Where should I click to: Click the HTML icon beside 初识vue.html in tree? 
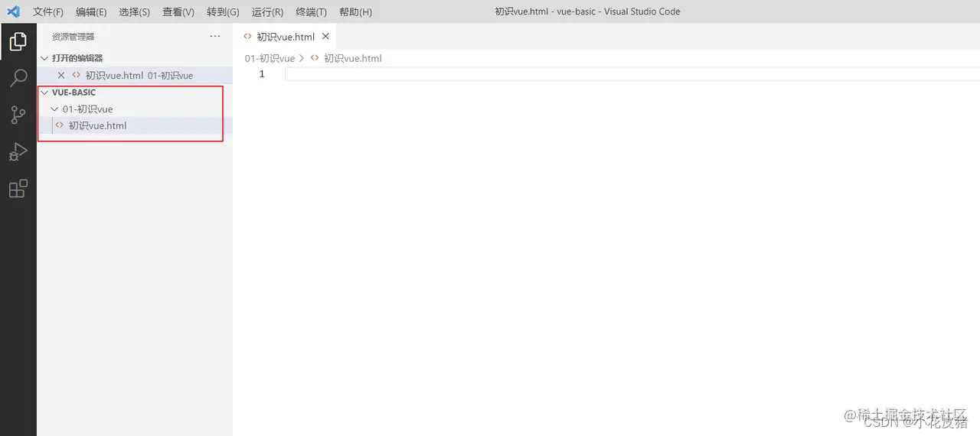click(x=60, y=125)
